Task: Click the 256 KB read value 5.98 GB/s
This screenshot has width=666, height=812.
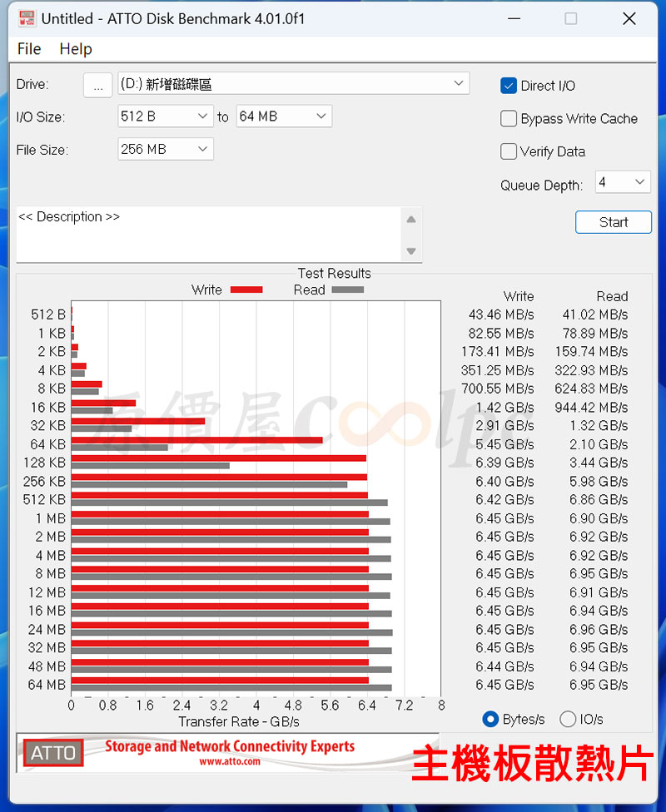Action: (x=599, y=482)
